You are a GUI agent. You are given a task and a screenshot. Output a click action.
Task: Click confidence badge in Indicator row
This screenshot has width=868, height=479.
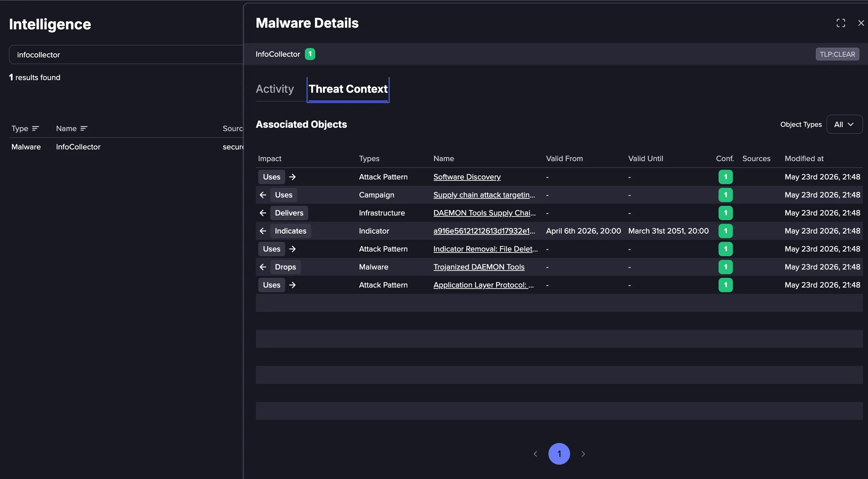click(726, 231)
